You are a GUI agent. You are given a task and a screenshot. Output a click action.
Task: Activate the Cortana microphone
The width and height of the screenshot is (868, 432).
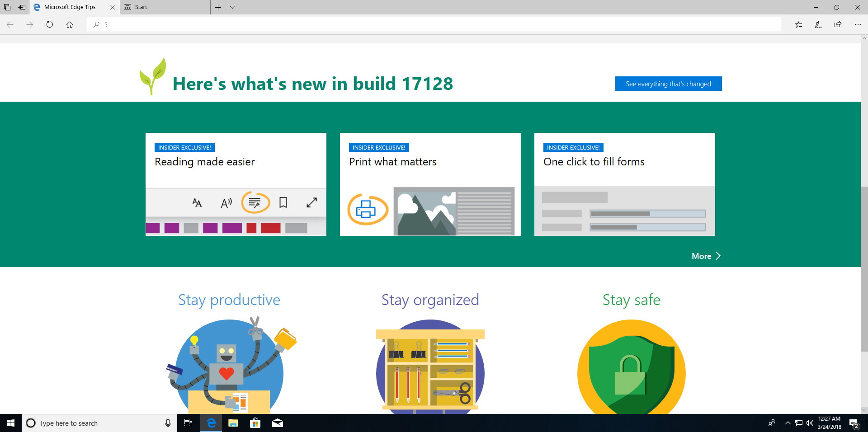pos(168,423)
